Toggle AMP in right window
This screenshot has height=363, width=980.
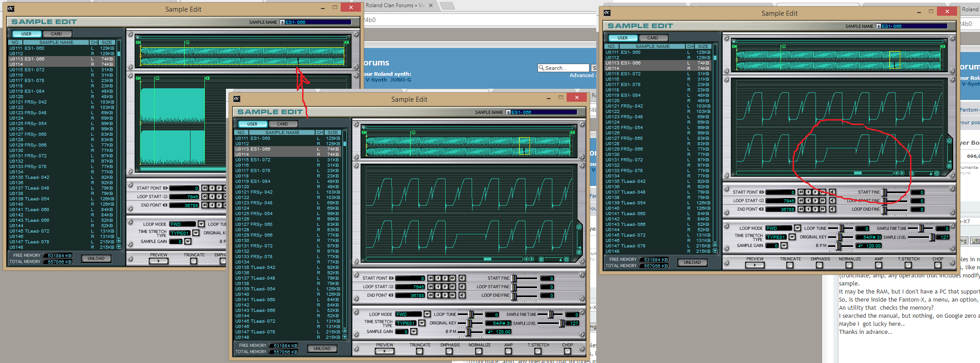879,265
